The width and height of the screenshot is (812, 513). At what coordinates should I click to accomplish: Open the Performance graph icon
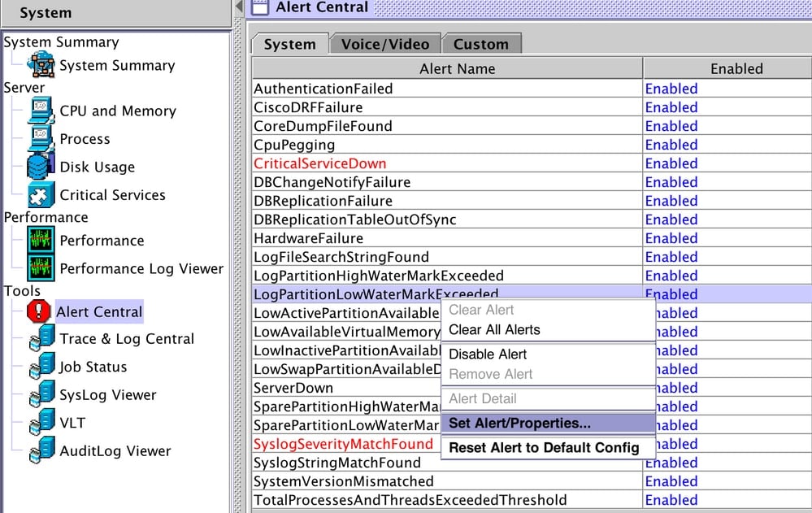[41, 240]
